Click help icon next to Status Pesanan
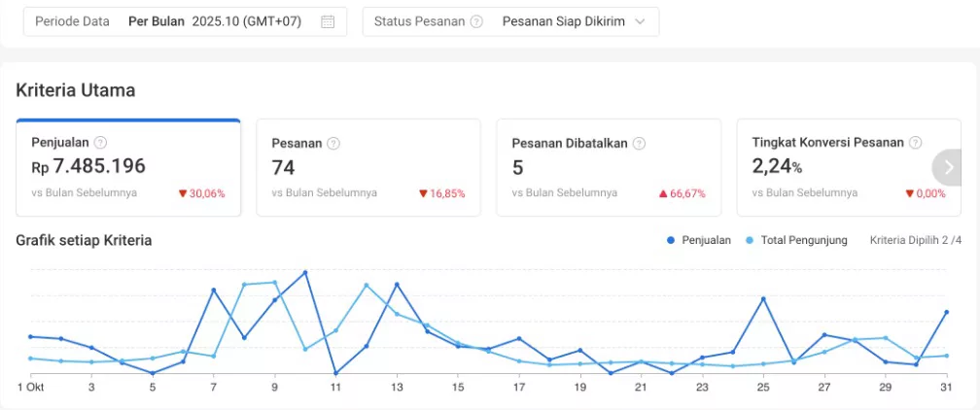The height and width of the screenshot is (410, 980). pyautogui.click(x=476, y=22)
